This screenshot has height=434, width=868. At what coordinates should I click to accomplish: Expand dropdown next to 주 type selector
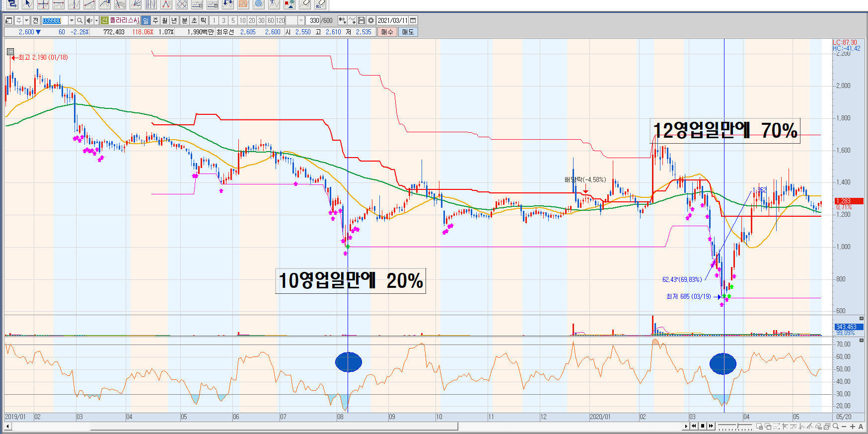click(x=27, y=20)
